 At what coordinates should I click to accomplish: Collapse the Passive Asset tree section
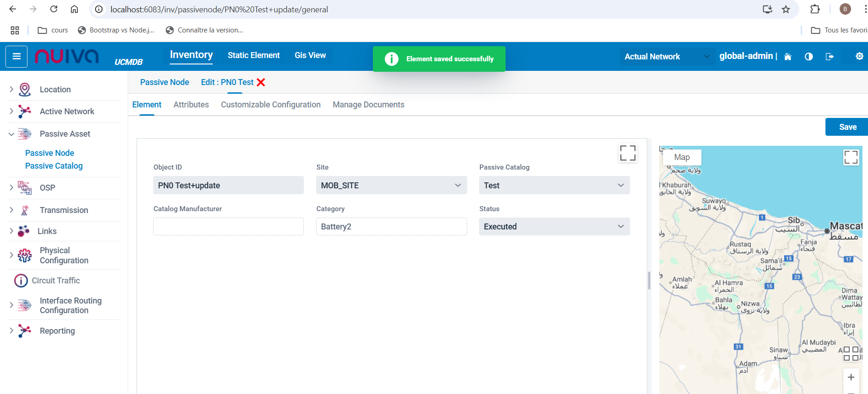point(11,134)
